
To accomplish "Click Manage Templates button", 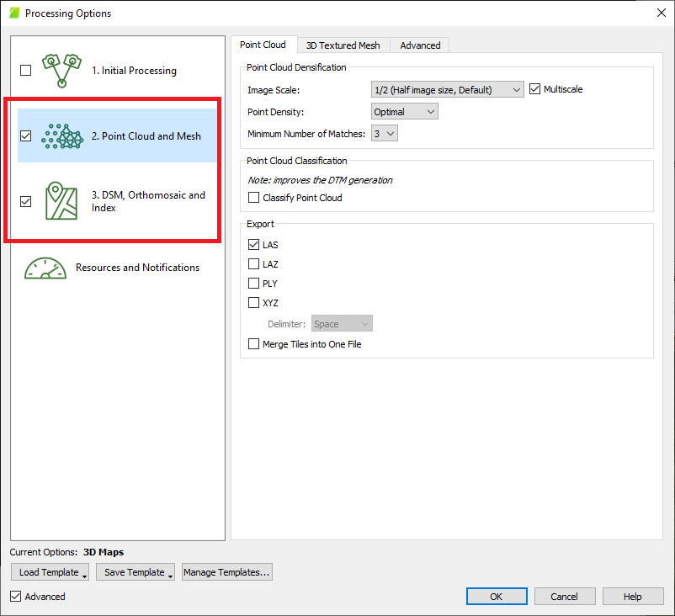I will (x=226, y=572).
